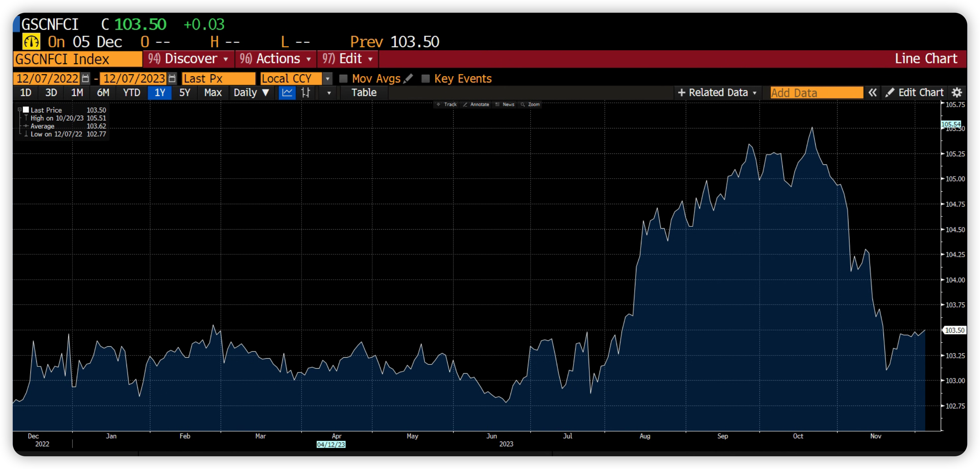Image resolution: width=980 pixels, height=469 pixels.
Task: Click the start date field 12/07/2022
Action: 47,79
